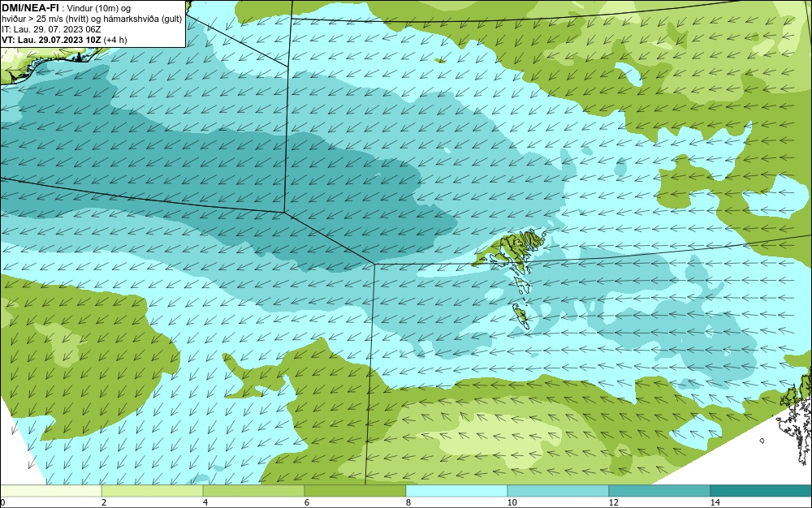Click the 8–10 m/s light cyan legend swatch
This screenshot has width=812, height=508.
456,491
